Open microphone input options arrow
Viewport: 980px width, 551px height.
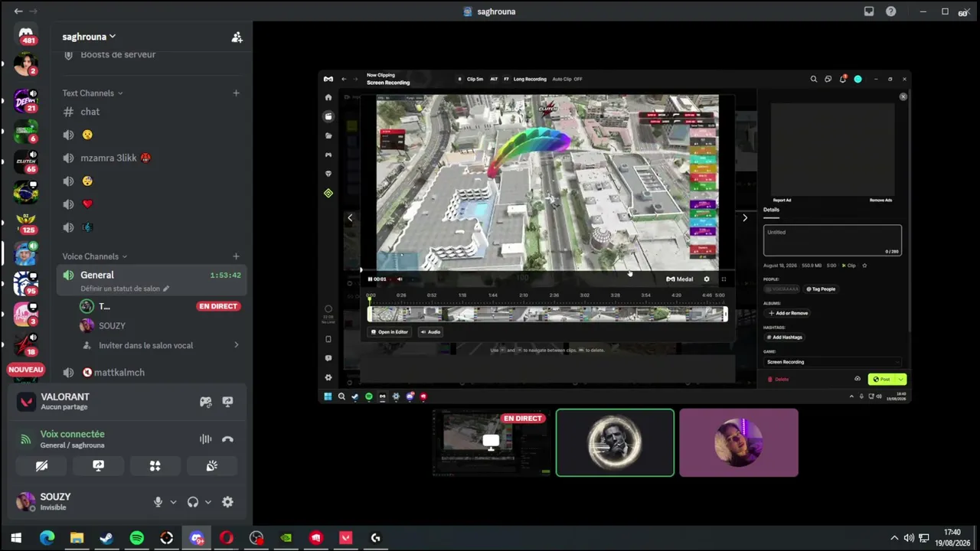(173, 502)
